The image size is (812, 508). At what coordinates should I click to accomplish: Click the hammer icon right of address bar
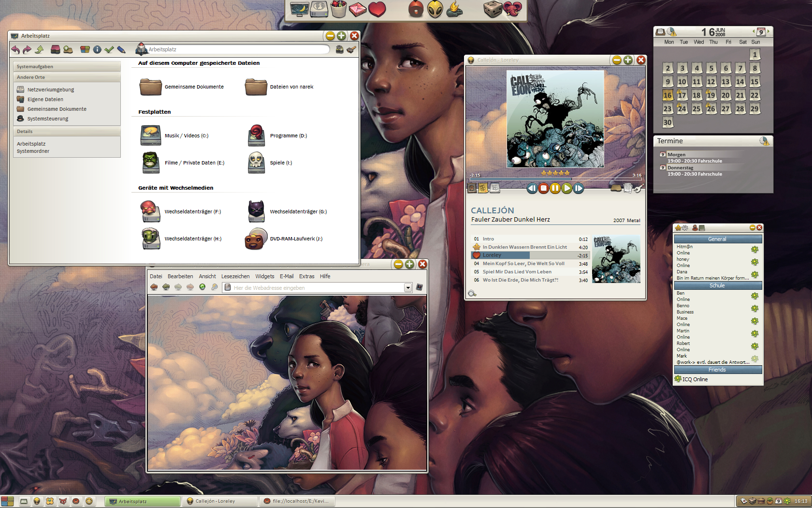coord(351,49)
